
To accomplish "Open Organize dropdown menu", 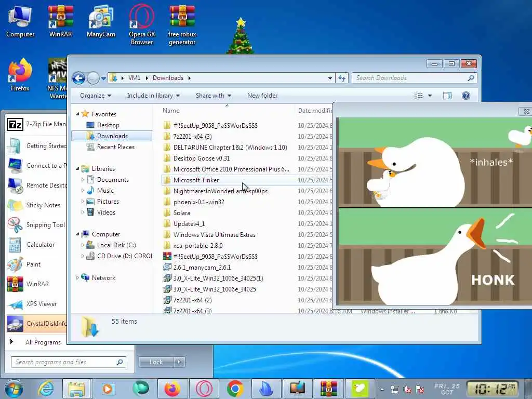I will coord(96,96).
